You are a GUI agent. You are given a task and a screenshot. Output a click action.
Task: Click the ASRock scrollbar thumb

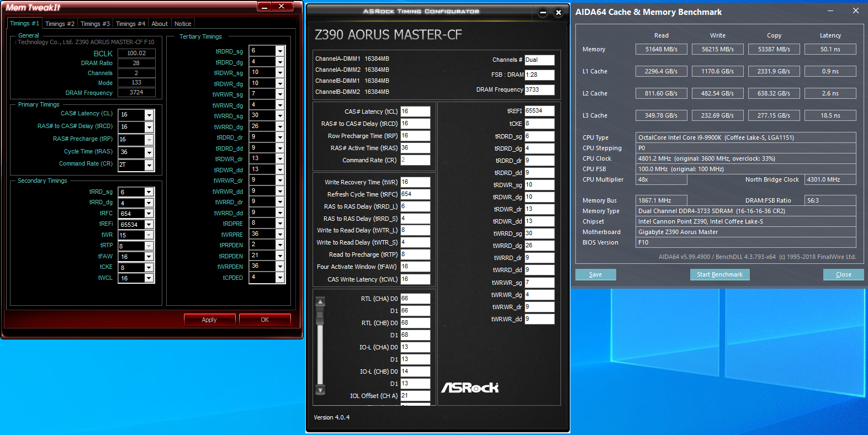point(320,316)
